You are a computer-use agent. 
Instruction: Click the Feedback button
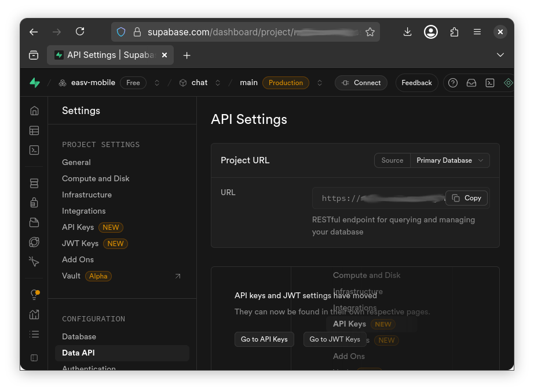[416, 83]
